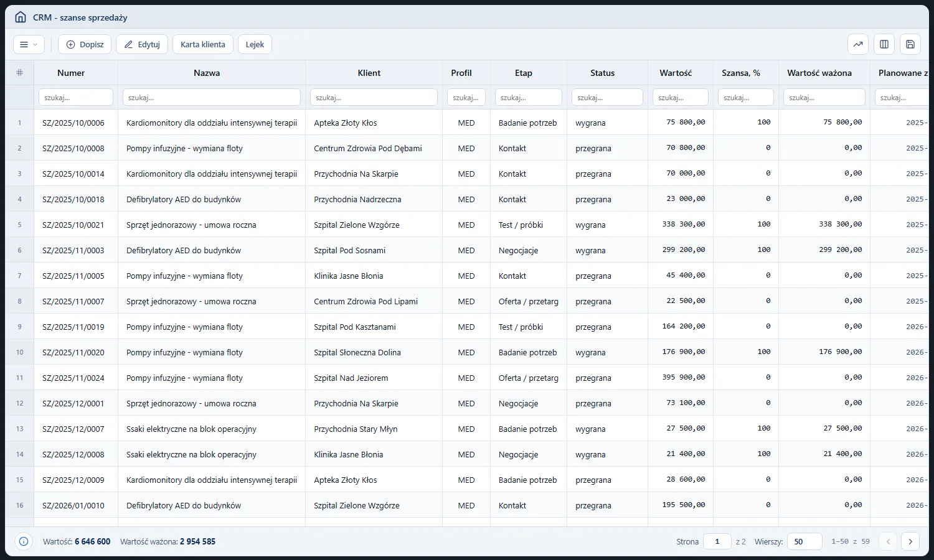Screen dimensions: 934x560
Task: Focus the Numer search filter field
Action: point(76,97)
